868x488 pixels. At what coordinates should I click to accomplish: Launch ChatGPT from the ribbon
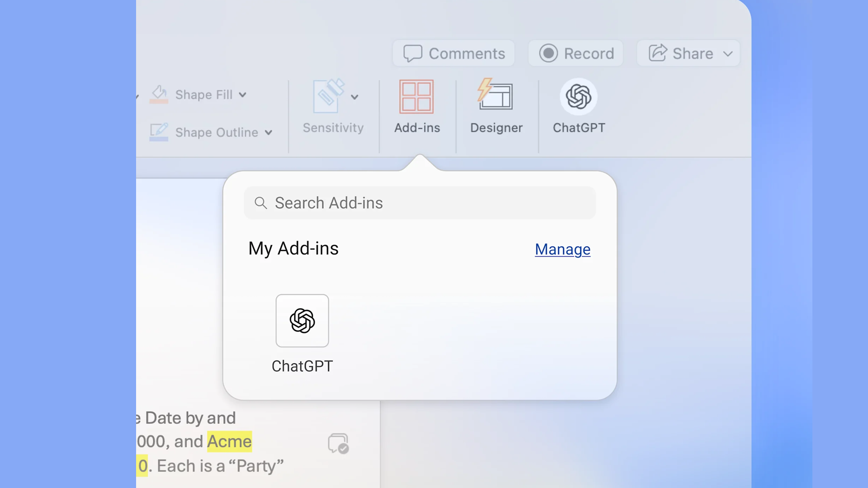[579, 96]
